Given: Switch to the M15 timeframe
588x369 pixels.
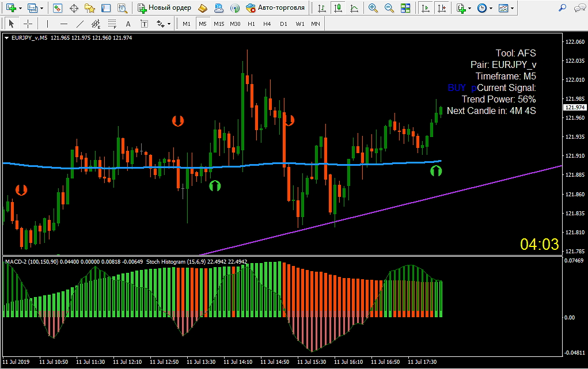Looking at the screenshot, I should pos(219,24).
